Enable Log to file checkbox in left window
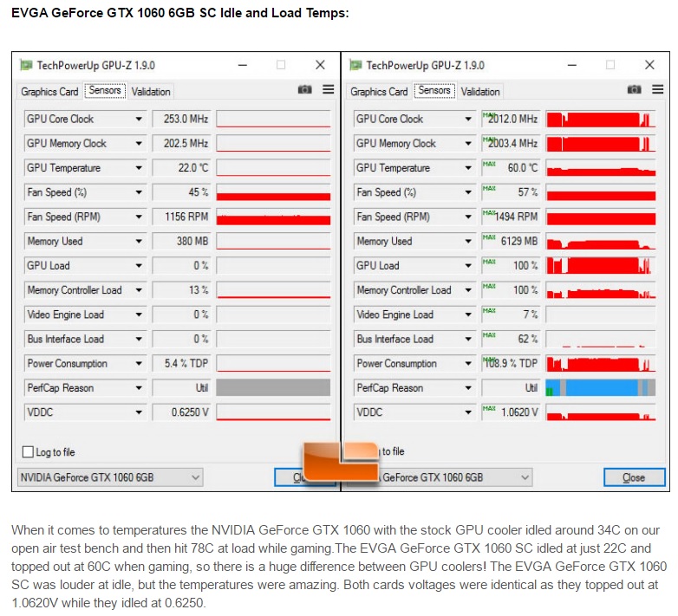Screen dimensions: 678x616 pos(28,452)
